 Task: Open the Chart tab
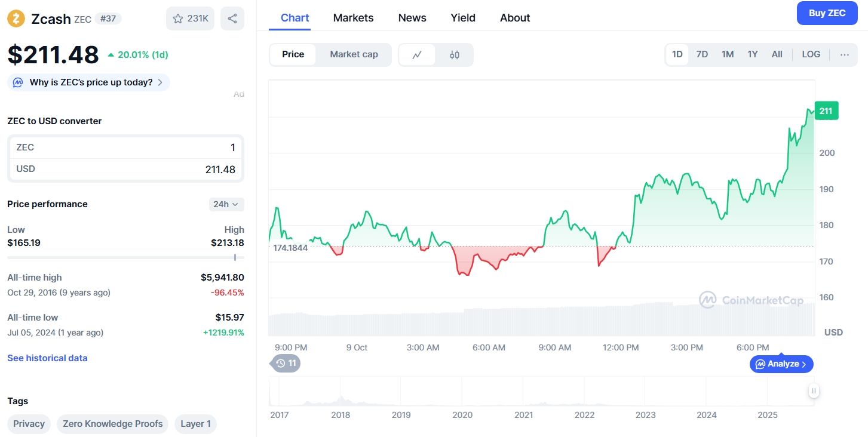295,18
